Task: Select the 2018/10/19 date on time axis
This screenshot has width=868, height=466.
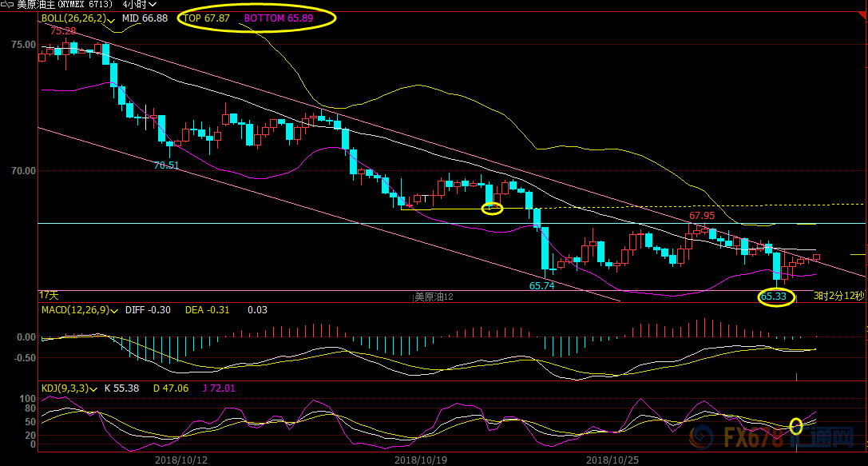Action: click(421, 460)
